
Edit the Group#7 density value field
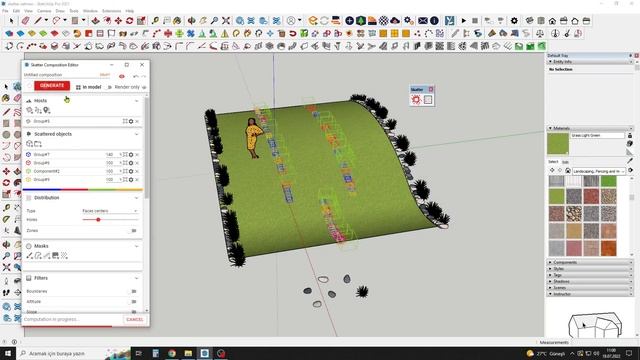[111, 155]
